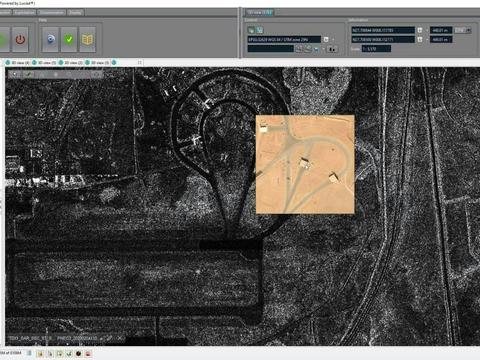The height and width of the screenshot is (360, 480).
Task: Click the green arrow icon in bottom status bar
Action: 69,354
